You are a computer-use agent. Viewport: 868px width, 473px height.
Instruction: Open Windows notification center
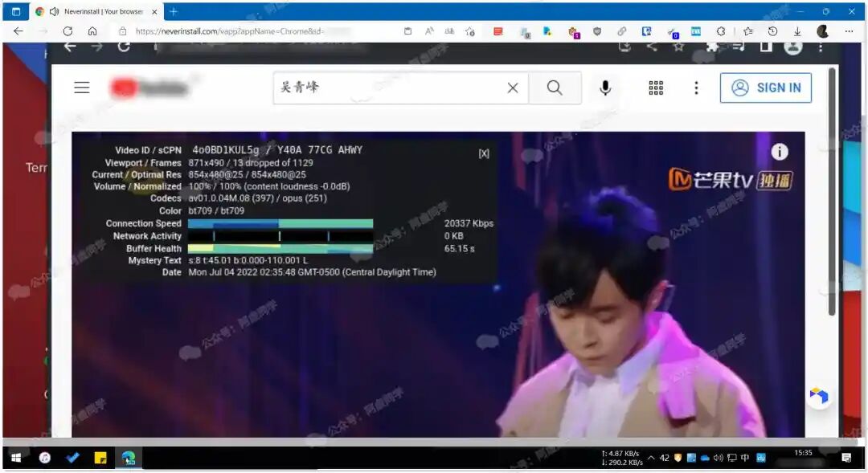click(x=846, y=458)
